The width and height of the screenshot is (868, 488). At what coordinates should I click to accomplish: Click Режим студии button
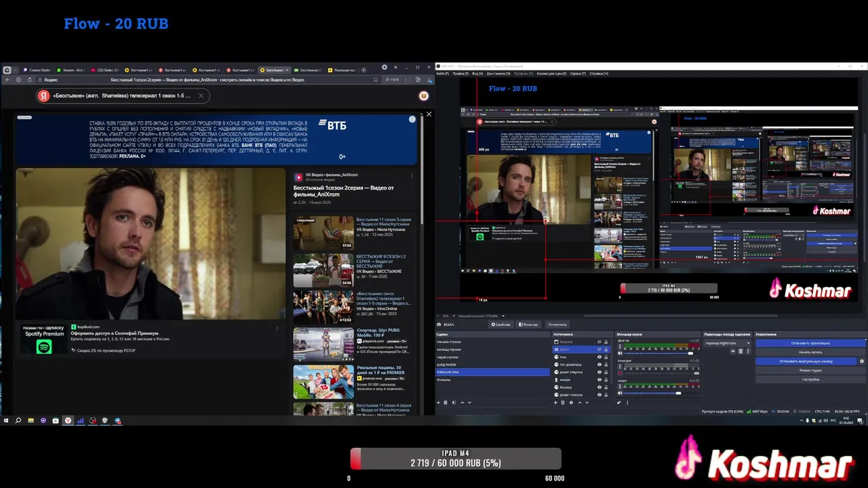[x=810, y=371]
